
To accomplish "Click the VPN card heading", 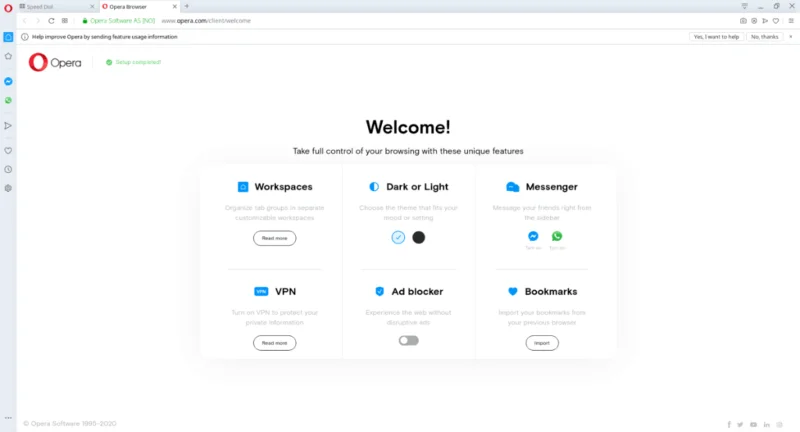I will coord(285,291).
